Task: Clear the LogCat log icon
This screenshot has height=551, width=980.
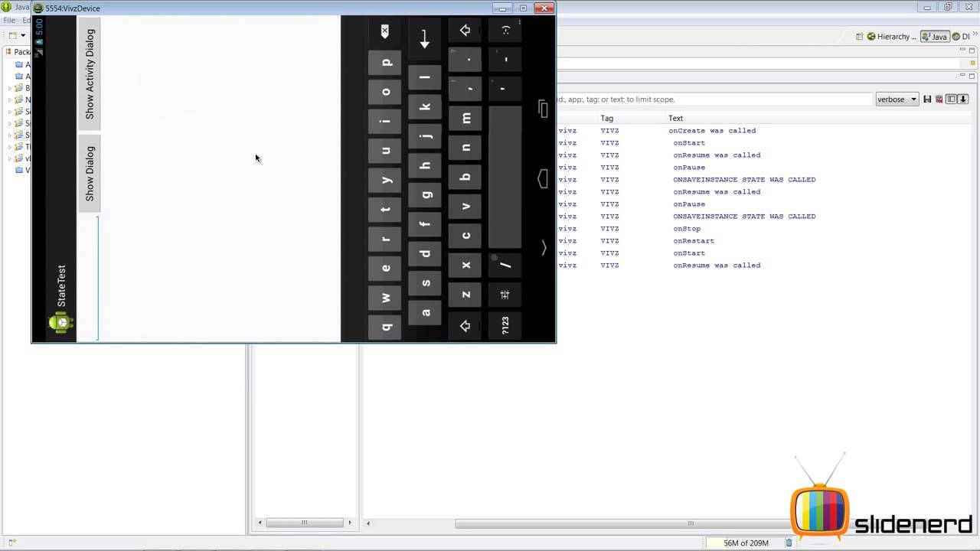Action: (939, 99)
